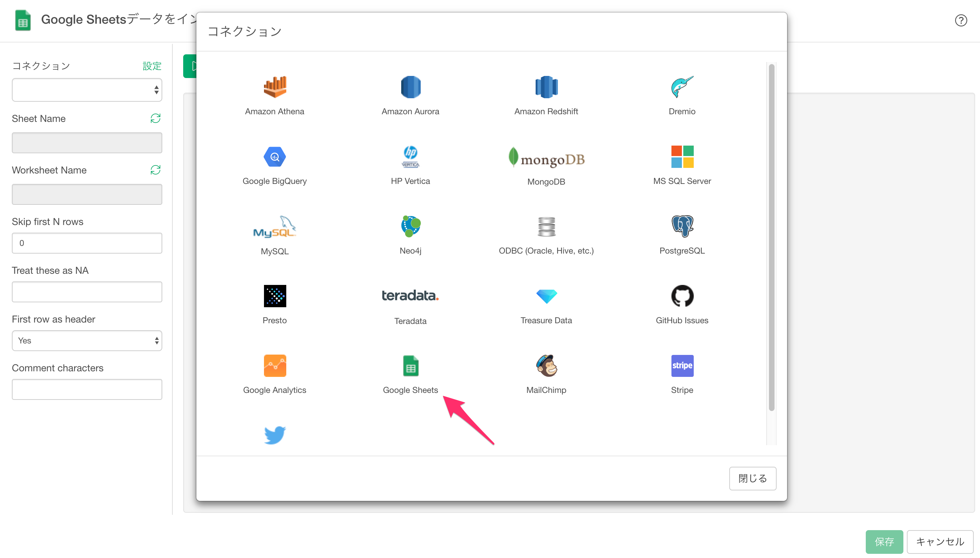Refresh the Sheet Name list
This screenshot has height=558, width=980.
tap(155, 118)
